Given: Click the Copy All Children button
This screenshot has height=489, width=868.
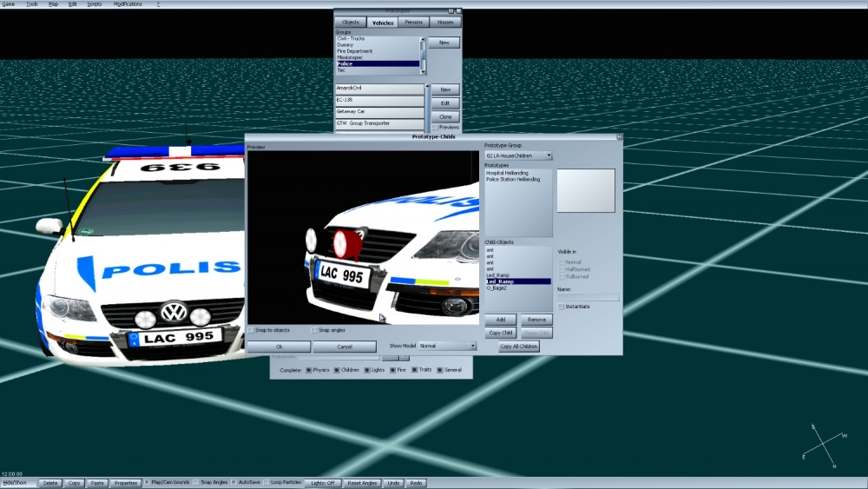Looking at the screenshot, I should tap(519, 347).
